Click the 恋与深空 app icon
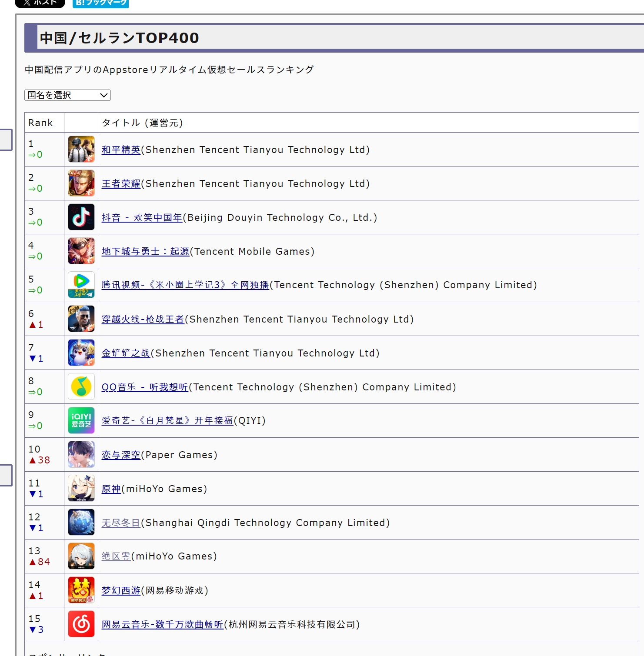This screenshot has height=656, width=644. [81, 454]
